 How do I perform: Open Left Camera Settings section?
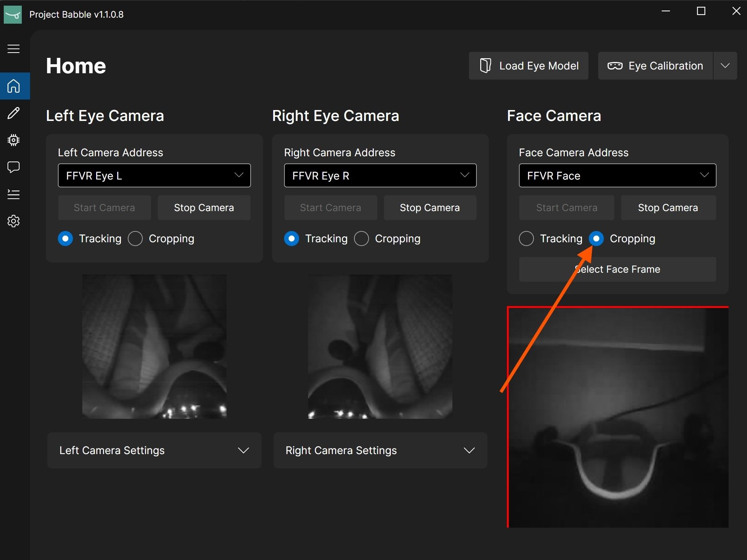tap(154, 450)
